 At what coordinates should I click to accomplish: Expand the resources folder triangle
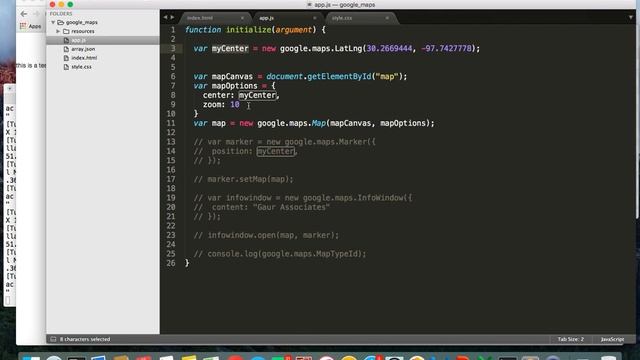[x=58, y=31]
